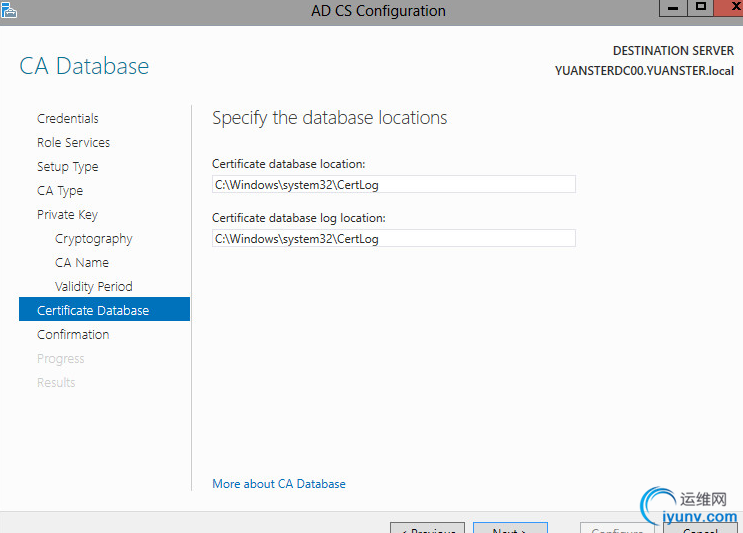Jump to the CA Type page

pos(60,191)
